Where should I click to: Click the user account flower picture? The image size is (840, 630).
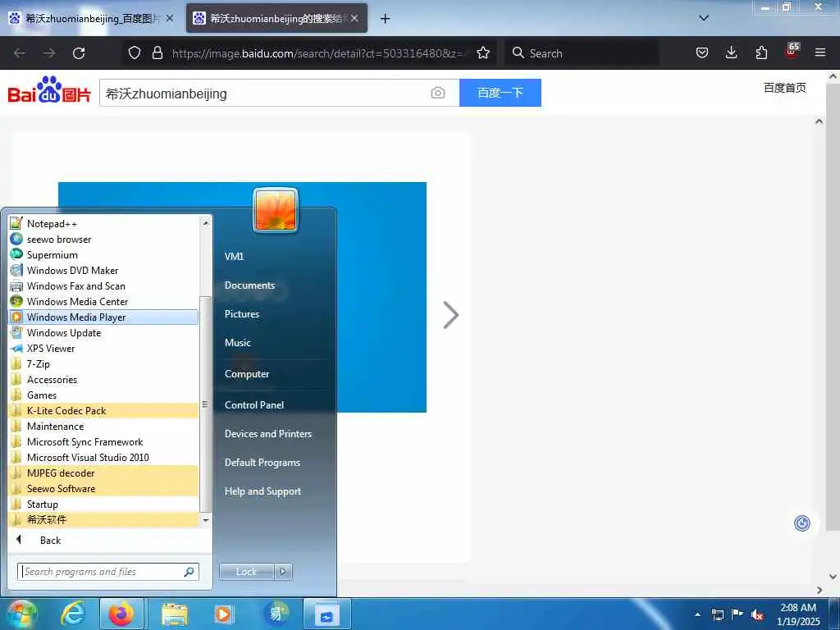coord(276,210)
